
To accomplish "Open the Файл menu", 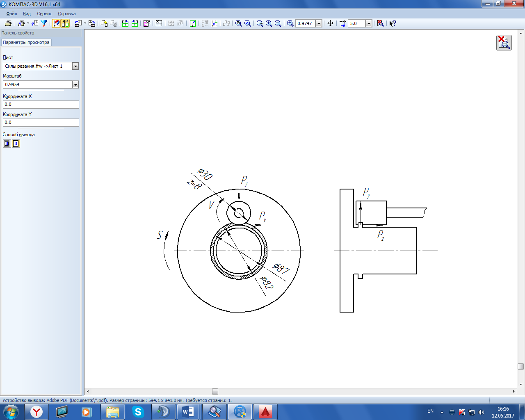I will pyautogui.click(x=11, y=14).
